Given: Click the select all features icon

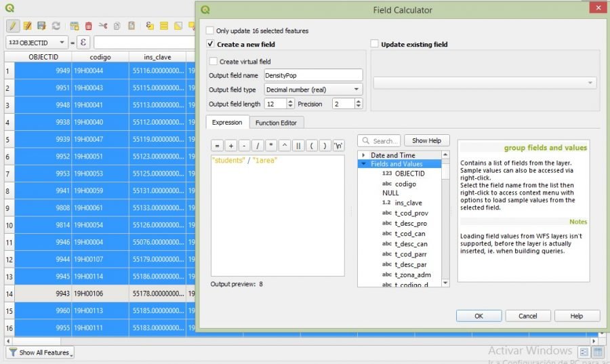Looking at the screenshot, I should (163, 26).
